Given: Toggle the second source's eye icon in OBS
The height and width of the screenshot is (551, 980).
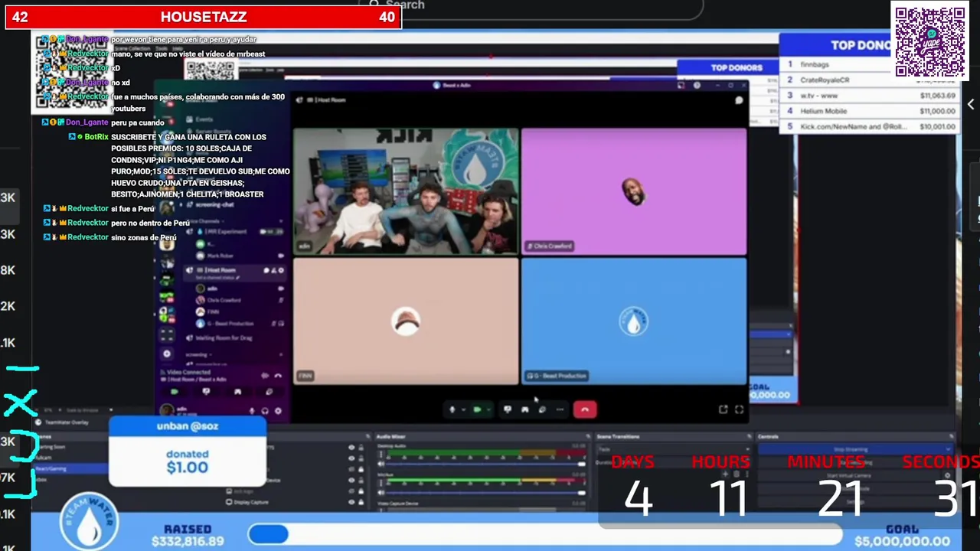Looking at the screenshot, I should tap(351, 458).
